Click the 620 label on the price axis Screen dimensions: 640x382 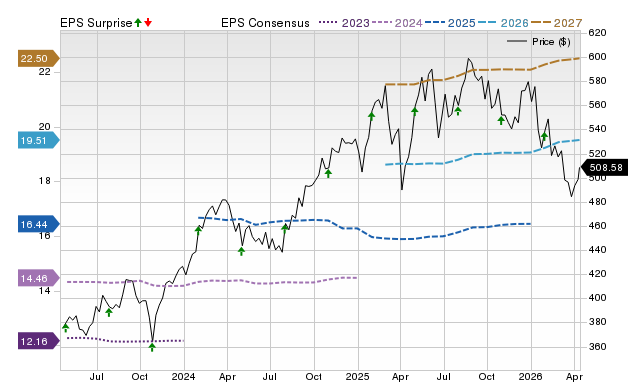click(597, 33)
